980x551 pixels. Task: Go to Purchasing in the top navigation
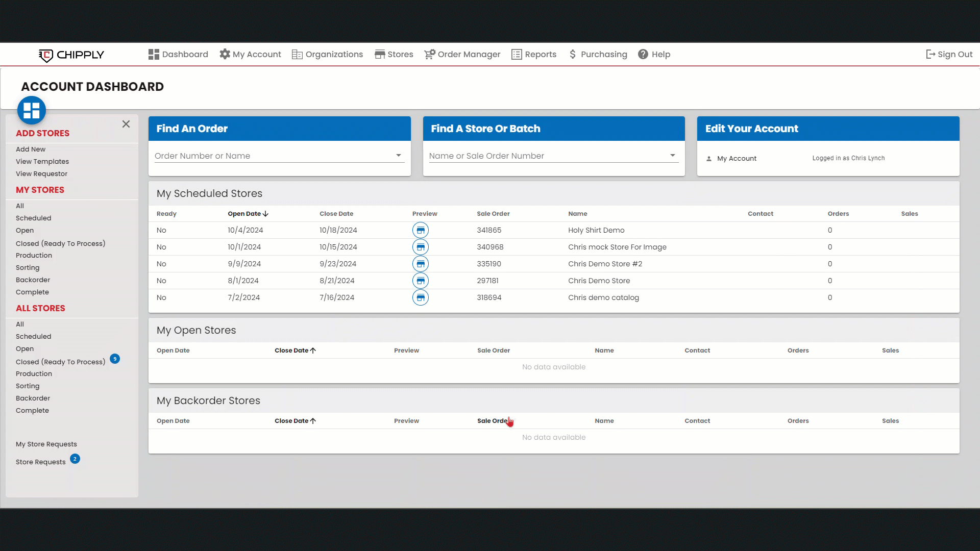click(598, 55)
